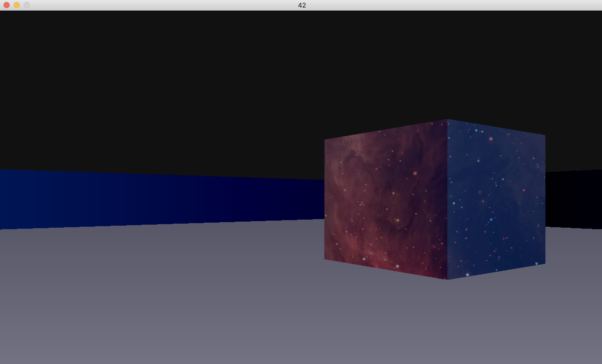Image resolution: width=602 pixels, height=364 pixels.
Task: Click the white star at the blue face's bottom
Action: point(467,275)
